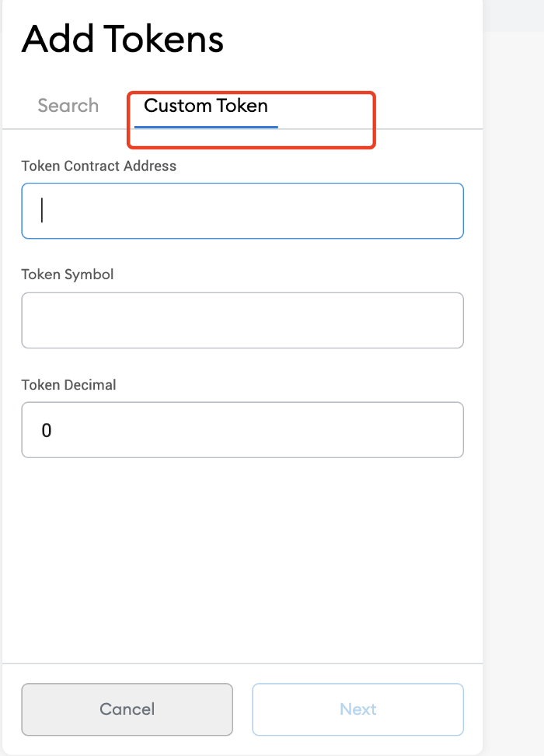Click the divider line above Cancel button
This screenshot has height=756, width=544.
click(x=242, y=663)
